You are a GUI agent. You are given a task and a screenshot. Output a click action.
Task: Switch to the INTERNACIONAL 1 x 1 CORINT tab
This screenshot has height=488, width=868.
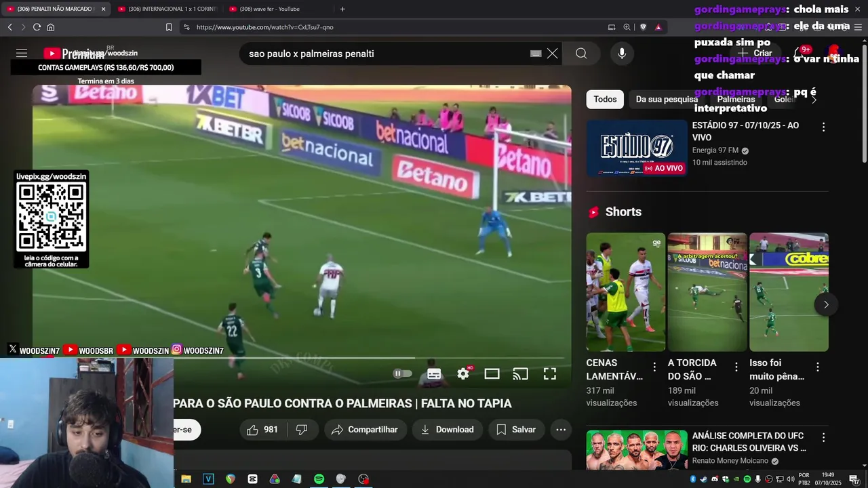[x=167, y=9]
